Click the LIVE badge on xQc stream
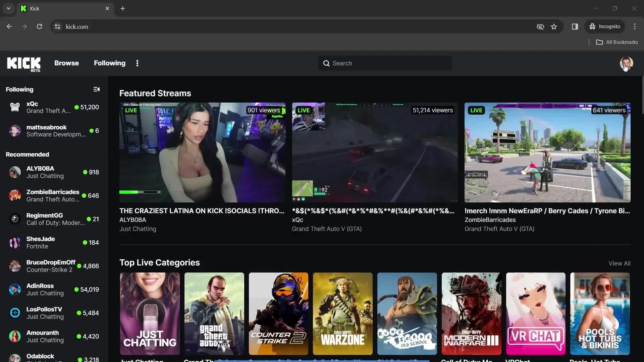The width and height of the screenshot is (644, 362). click(304, 110)
